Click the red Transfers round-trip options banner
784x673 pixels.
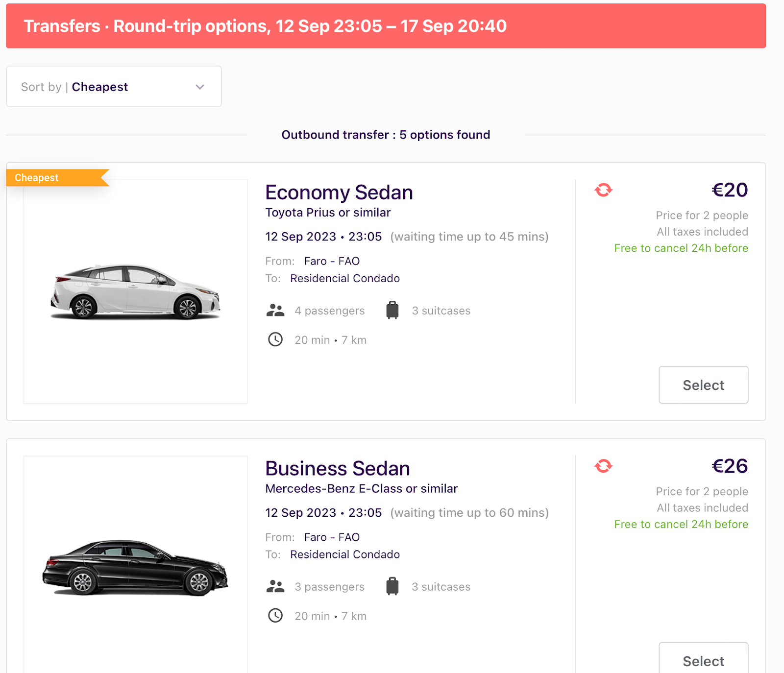(386, 26)
